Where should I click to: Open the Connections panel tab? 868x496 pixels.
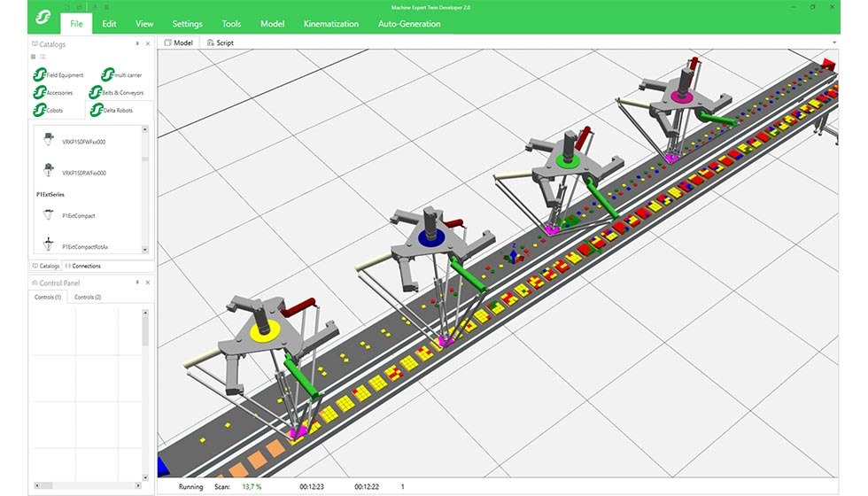(x=83, y=266)
